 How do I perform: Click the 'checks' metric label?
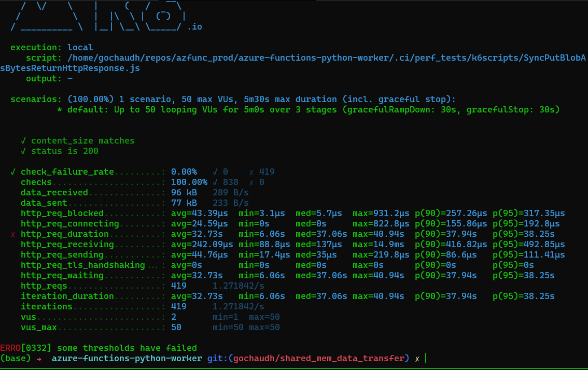[x=36, y=182]
